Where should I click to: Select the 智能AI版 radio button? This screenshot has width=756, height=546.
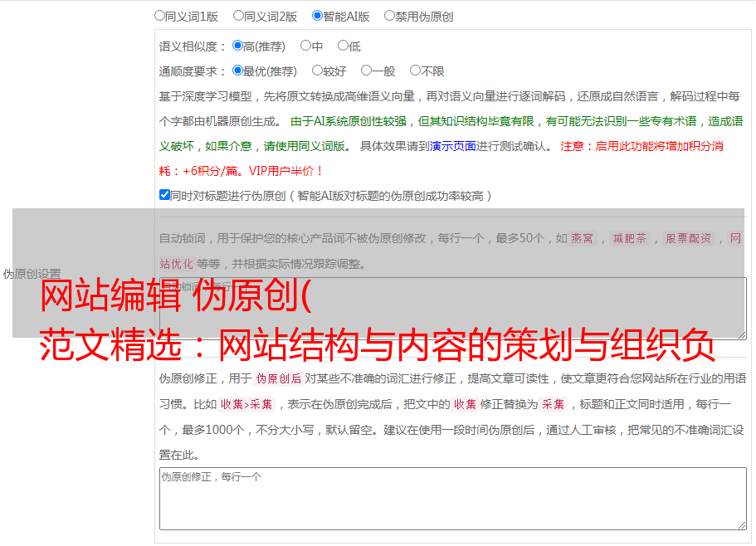317,16
